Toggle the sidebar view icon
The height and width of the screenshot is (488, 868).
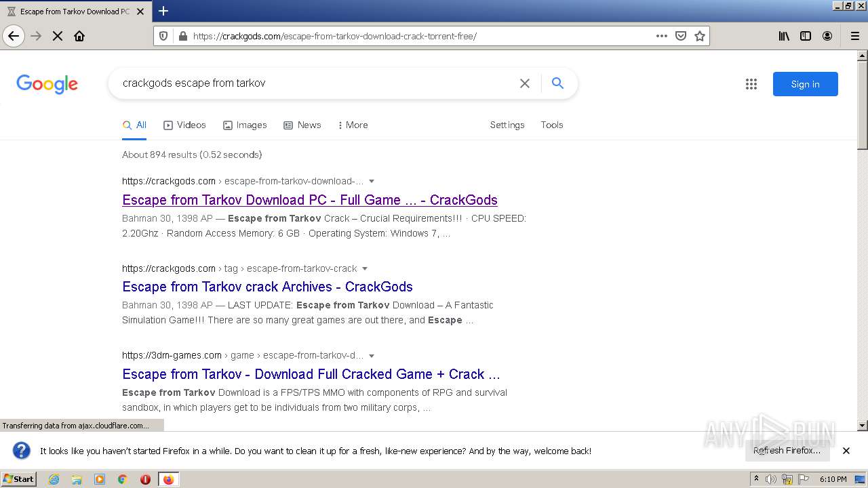806,36
